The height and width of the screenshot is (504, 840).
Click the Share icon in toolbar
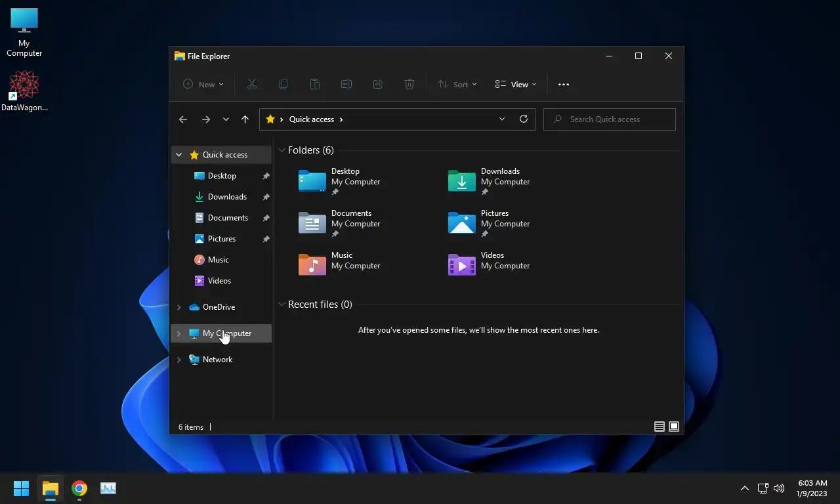point(378,84)
